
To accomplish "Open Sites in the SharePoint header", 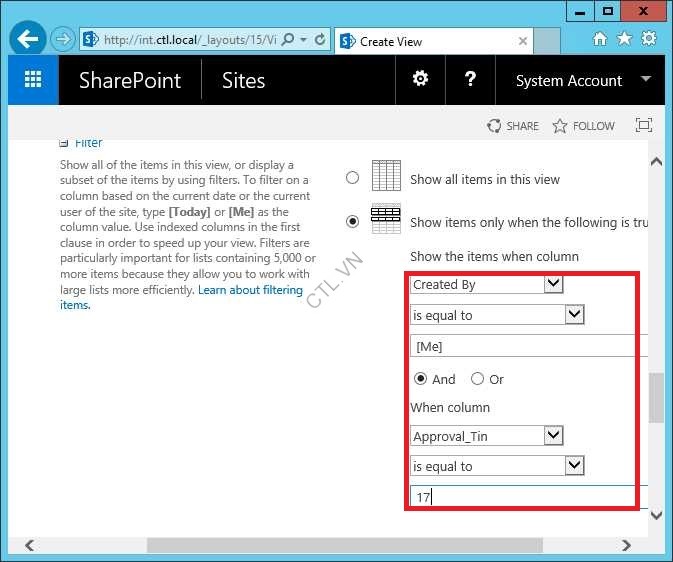I will coord(243,81).
